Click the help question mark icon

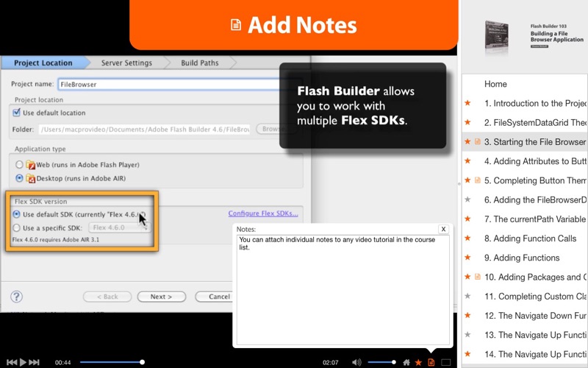pyautogui.click(x=16, y=297)
